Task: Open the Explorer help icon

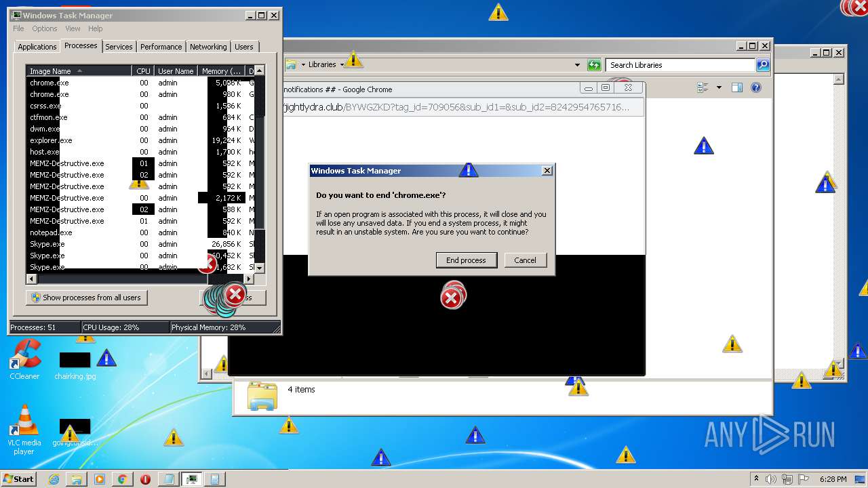Action: click(x=756, y=87)
